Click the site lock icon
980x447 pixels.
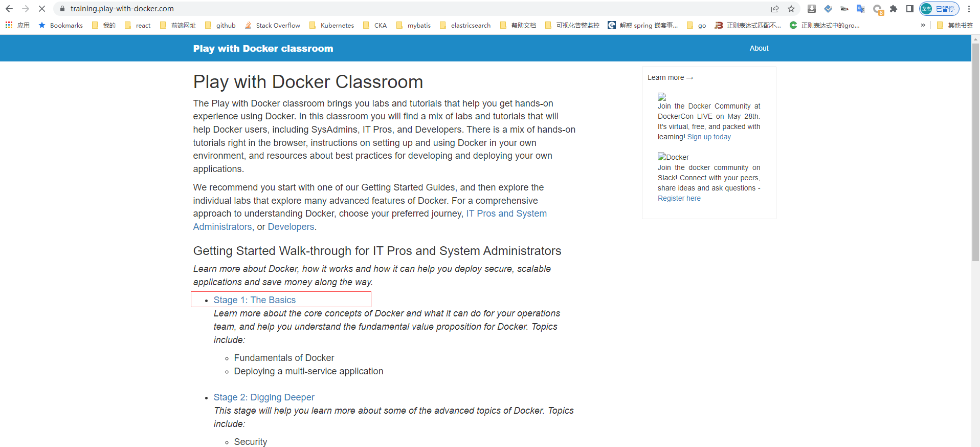coord(62,9)
